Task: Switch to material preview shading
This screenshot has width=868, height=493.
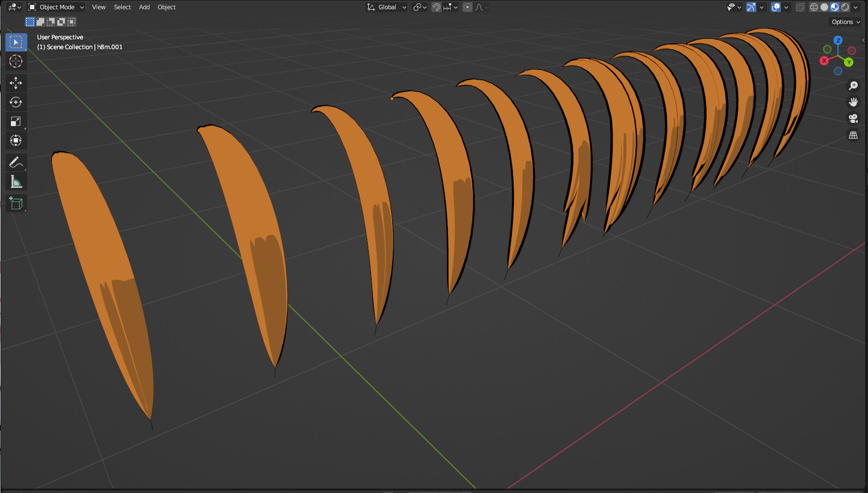Action: coord(835,7)
